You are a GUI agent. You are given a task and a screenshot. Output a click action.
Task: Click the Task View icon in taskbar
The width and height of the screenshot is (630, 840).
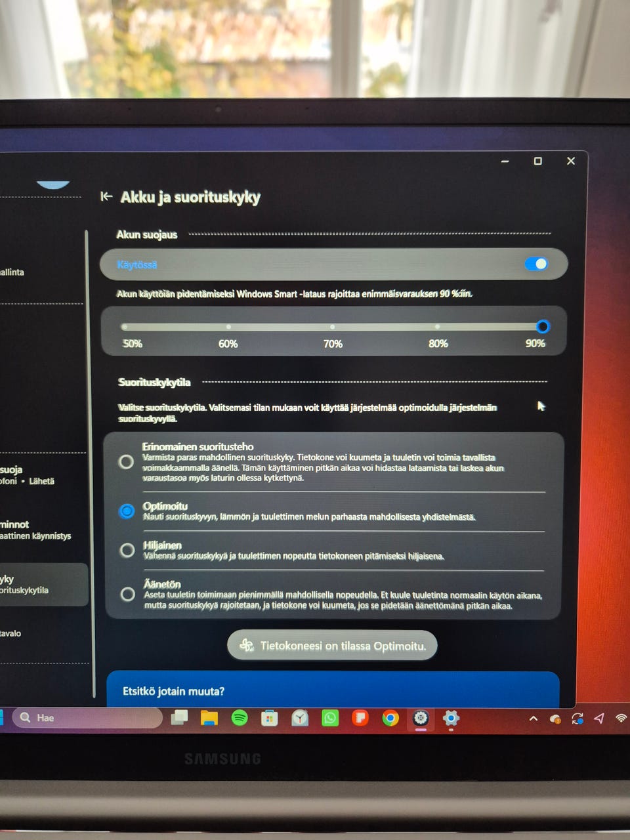(x=179, y=718)
